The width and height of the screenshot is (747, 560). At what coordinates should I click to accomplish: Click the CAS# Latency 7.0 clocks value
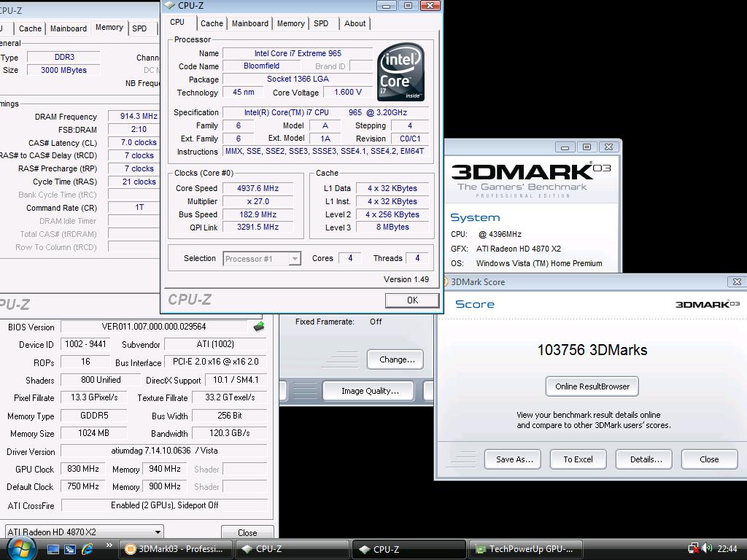coord(134,142)
